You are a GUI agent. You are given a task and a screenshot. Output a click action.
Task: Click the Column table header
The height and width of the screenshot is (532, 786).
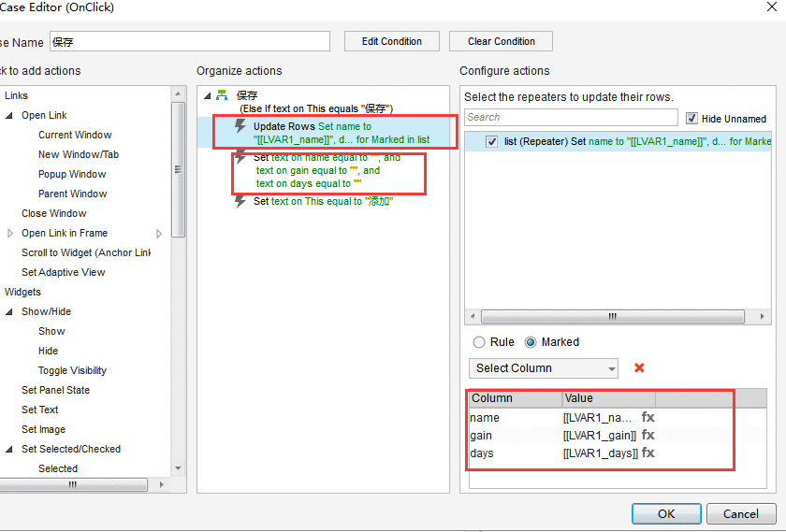(516, 398)
